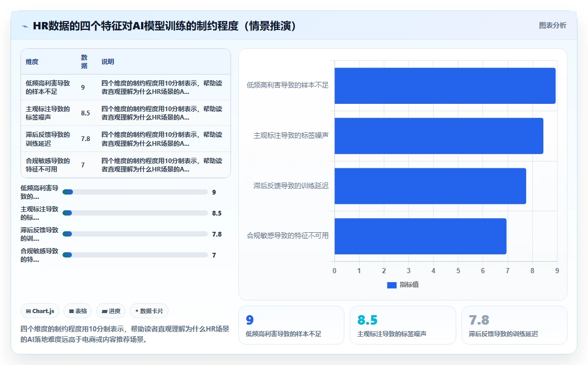This screenshot has height=365, width=588.
Task: Click the 指标值 legend label
Action: [409, 285]
